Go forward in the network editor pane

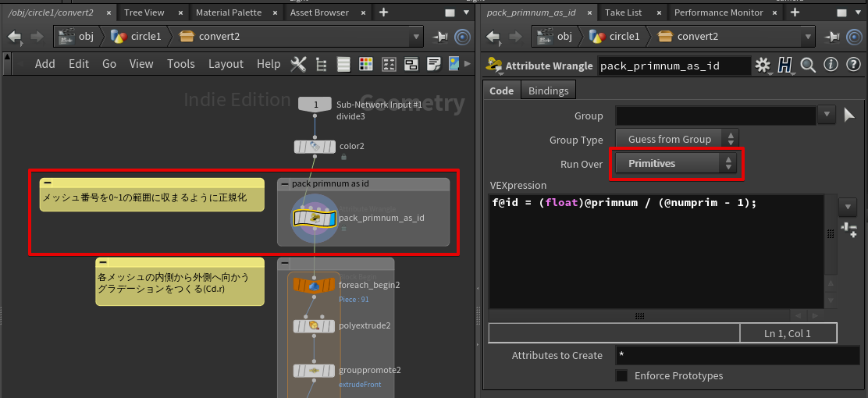point(37,37)
